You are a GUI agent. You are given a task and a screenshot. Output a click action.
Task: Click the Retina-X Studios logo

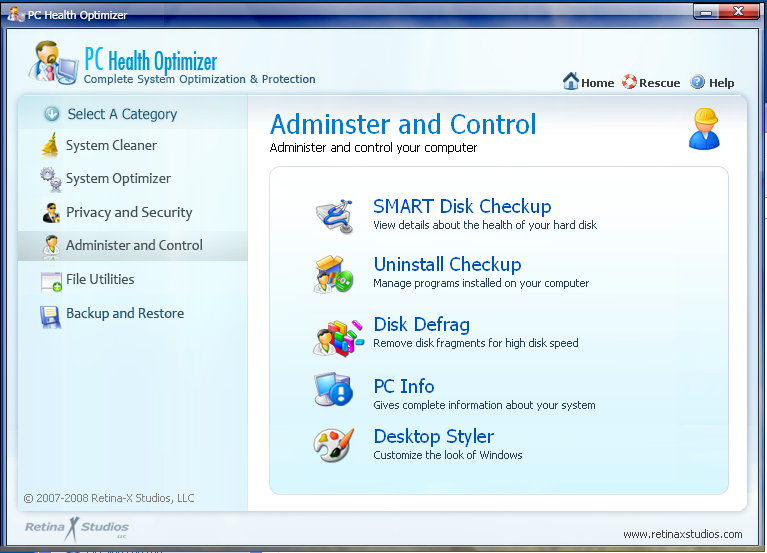(77, 529)
